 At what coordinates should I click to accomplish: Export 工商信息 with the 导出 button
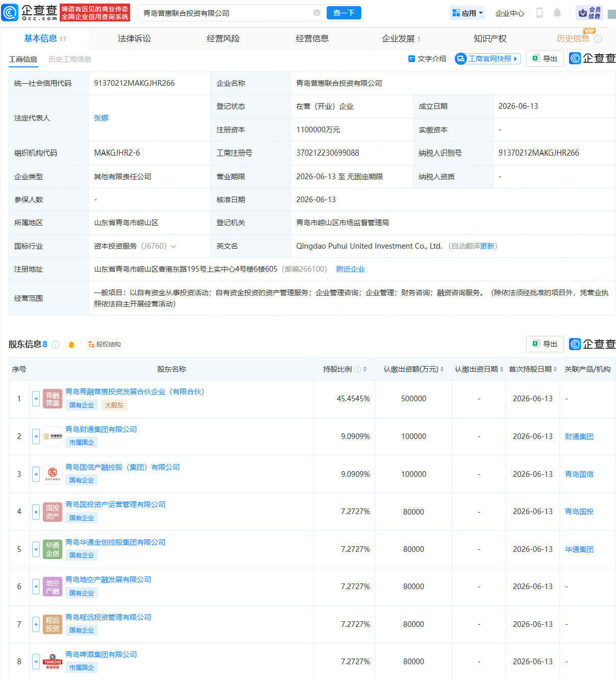click(545, 59)
